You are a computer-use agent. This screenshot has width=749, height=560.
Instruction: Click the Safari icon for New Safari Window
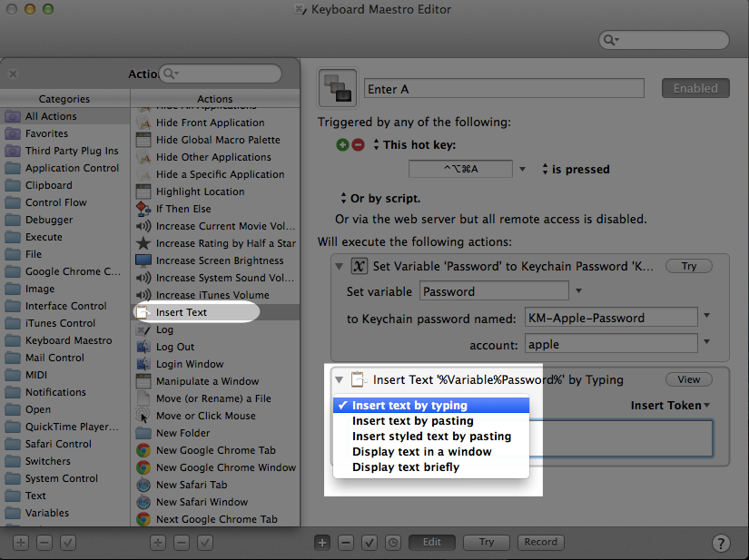pyautogui.click(x=143, y=502)
